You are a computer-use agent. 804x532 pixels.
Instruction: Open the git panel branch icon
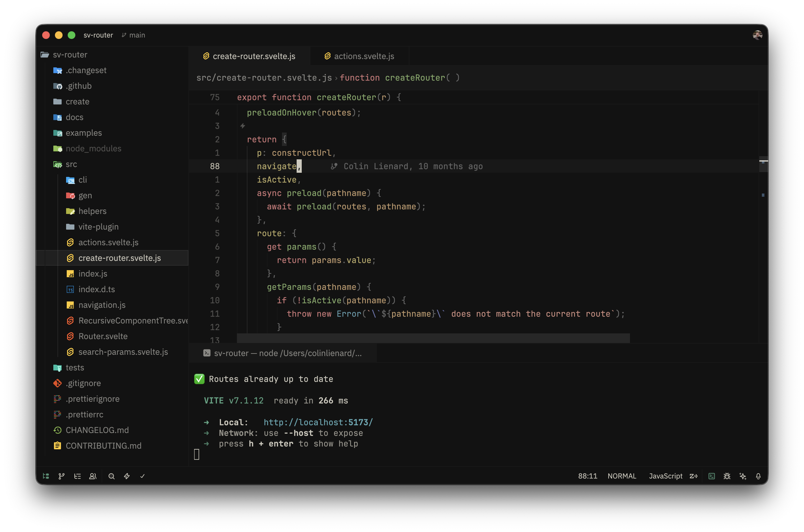point(61,476)
